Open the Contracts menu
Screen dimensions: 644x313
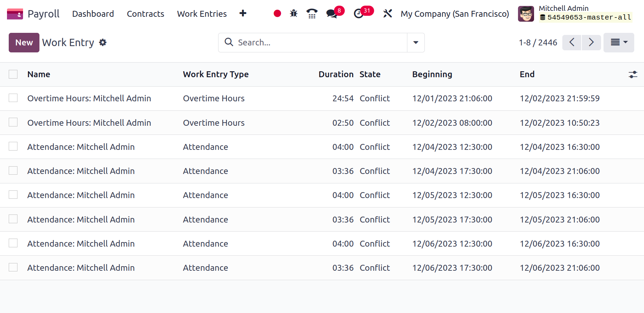[146, 14]
